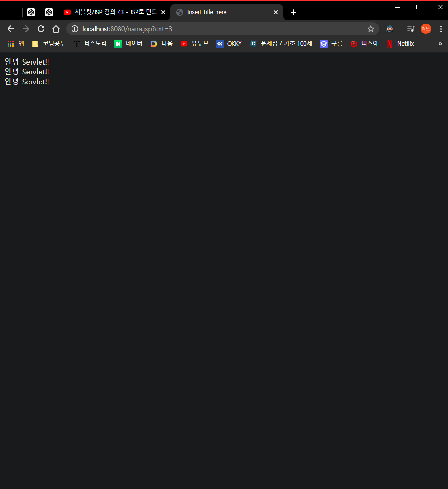Click the forward navigation arrow

point(26,29)
